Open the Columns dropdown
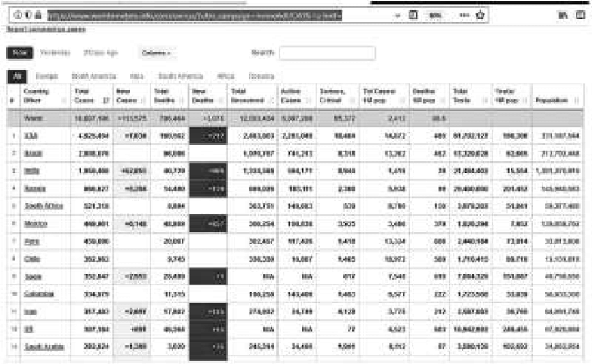Screen dimensions: 592x364 tap(156, 53)
